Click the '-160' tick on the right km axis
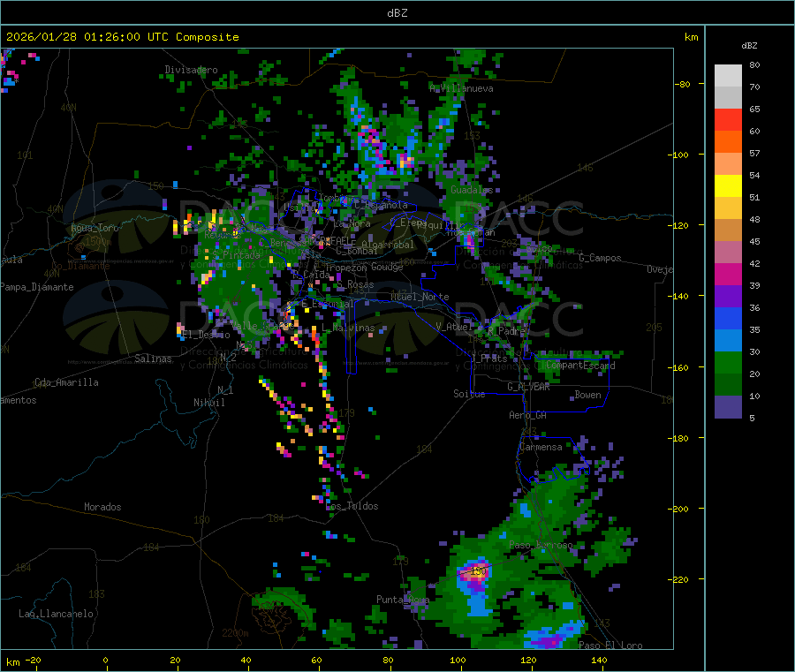This screenshot has width=795, height=672. (680, 367)
